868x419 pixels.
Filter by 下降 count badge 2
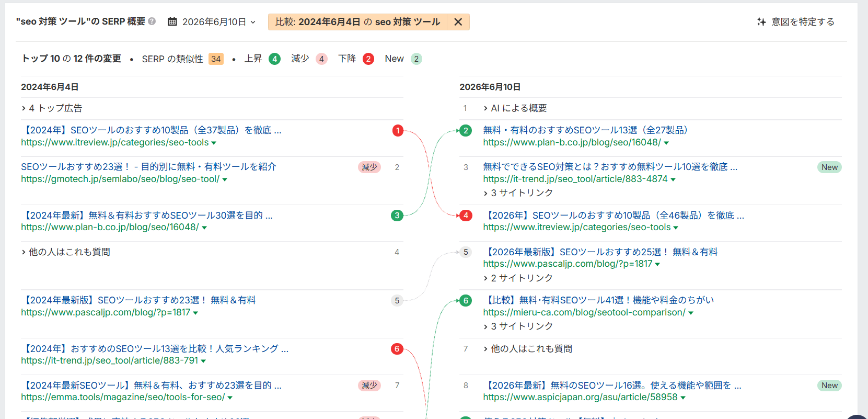click(x=368, y=59)
